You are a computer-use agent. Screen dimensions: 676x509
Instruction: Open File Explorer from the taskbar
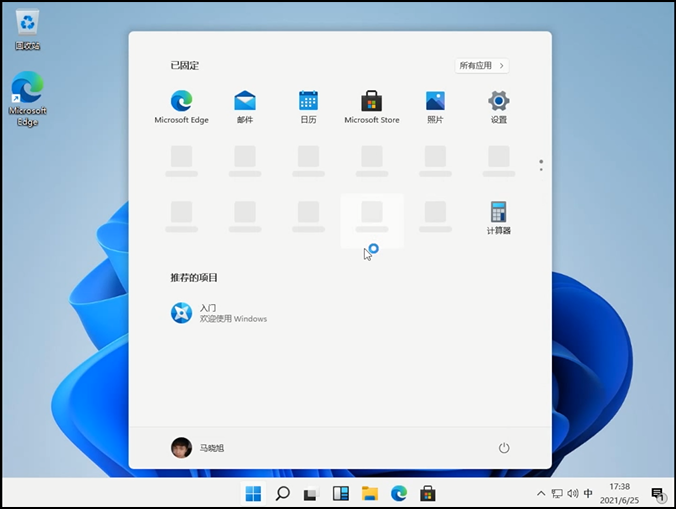[x=370, y=493]
